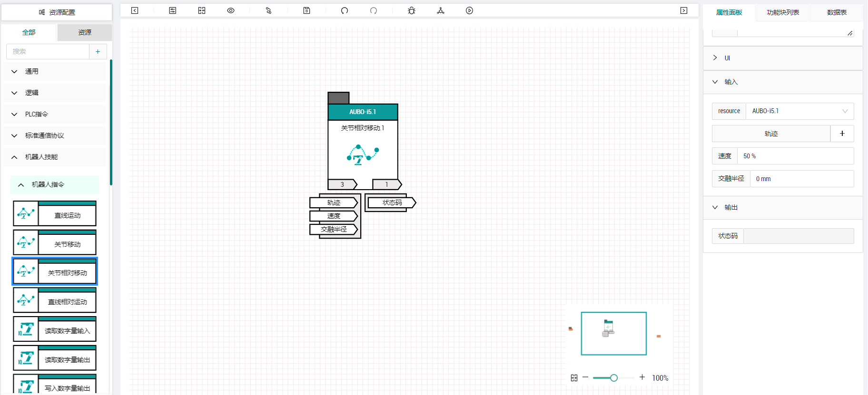This screenshot has width=868, height=395.
Task: Select the 关节相对移动 block in the list
Action: coord(55,271)
